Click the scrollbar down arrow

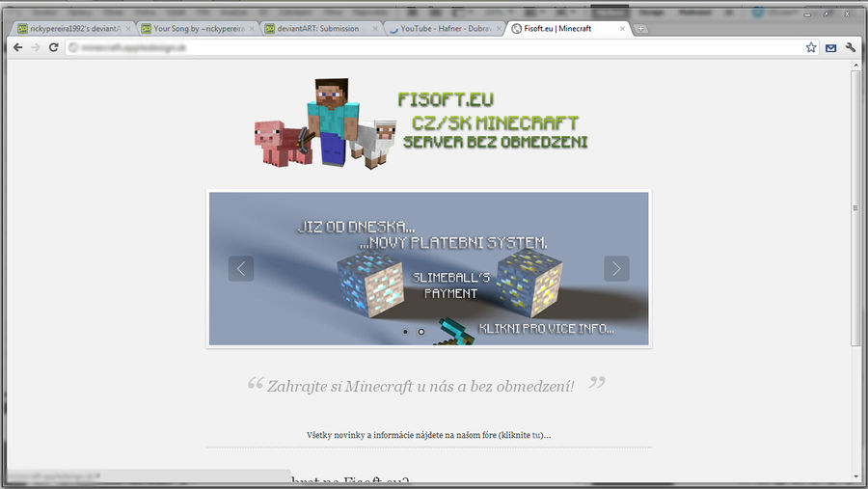click(x=855, y=476)
